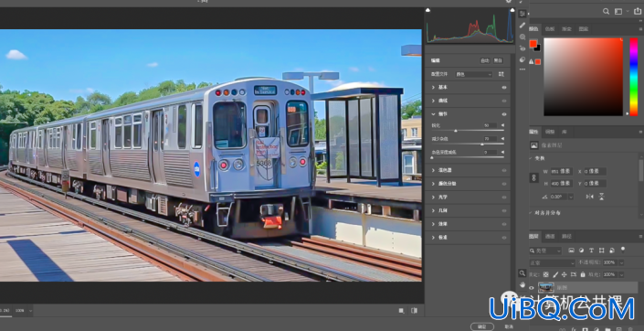The width and height of the screenshot is (644, 331).
Task: Select the Edit sliders icon in Camera Raw toolbar
Action: pyautogui.click(x=522, y=14)
